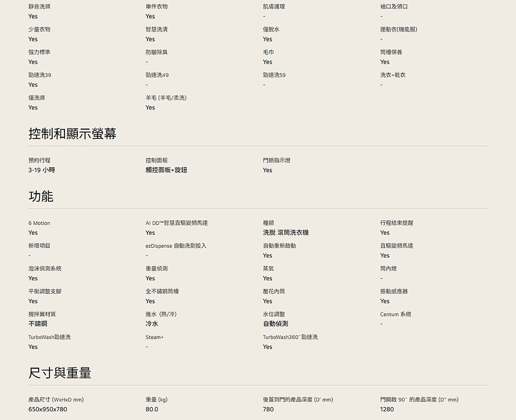The width and height of the screenshot is (516, 420).
Task: Click the 洗脫 滾筒洗衣機 type value
Action: [x=285, y=233]
